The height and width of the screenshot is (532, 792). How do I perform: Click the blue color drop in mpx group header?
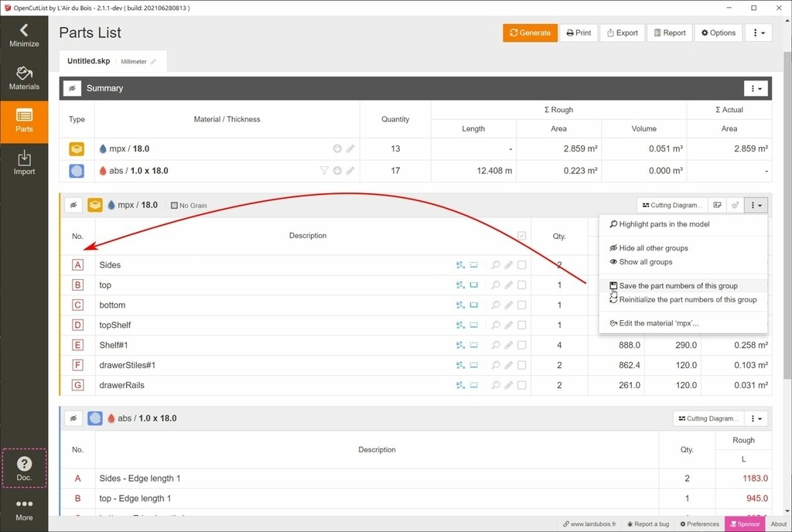click(111, 206)
